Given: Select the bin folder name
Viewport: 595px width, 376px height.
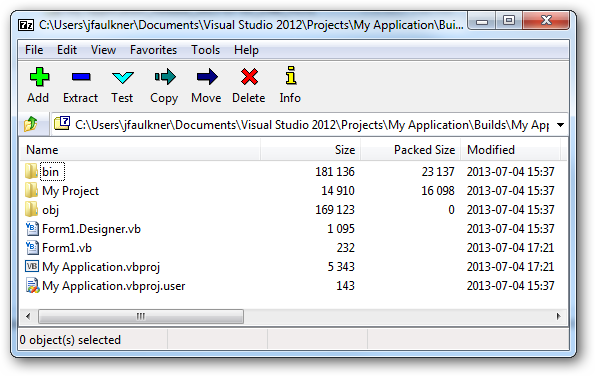Looking at the screenshot, I should 50,172.
